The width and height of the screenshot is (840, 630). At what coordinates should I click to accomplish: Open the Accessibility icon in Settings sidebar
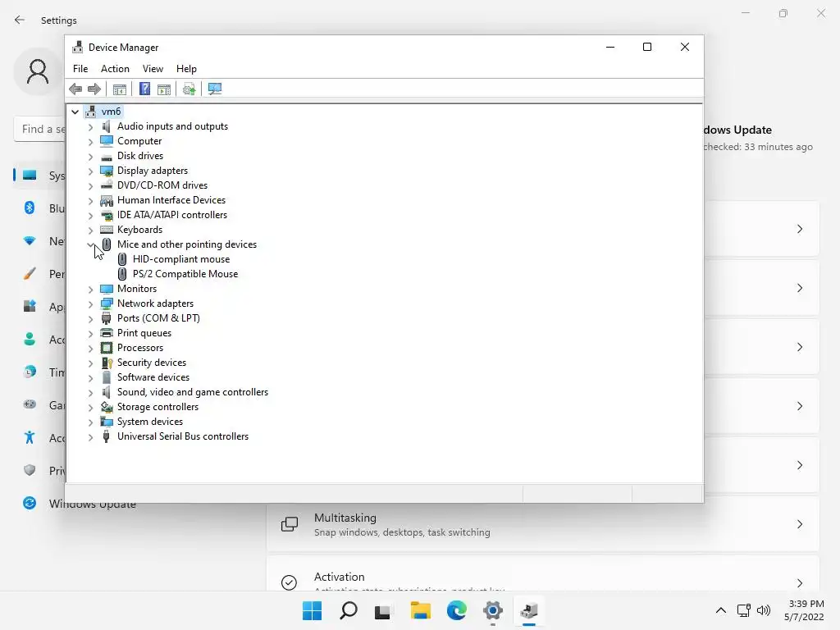pyautogui.click(x=30, y=438)
